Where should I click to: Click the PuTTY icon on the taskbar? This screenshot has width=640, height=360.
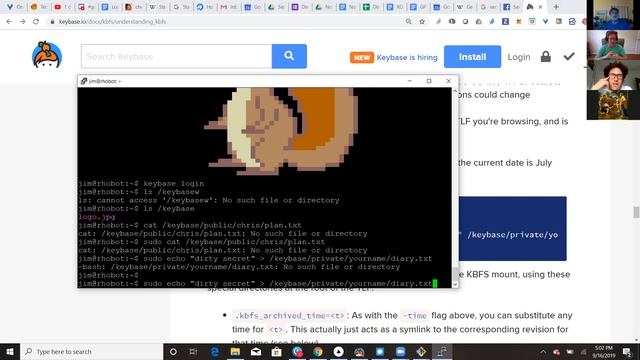[442, 351]
